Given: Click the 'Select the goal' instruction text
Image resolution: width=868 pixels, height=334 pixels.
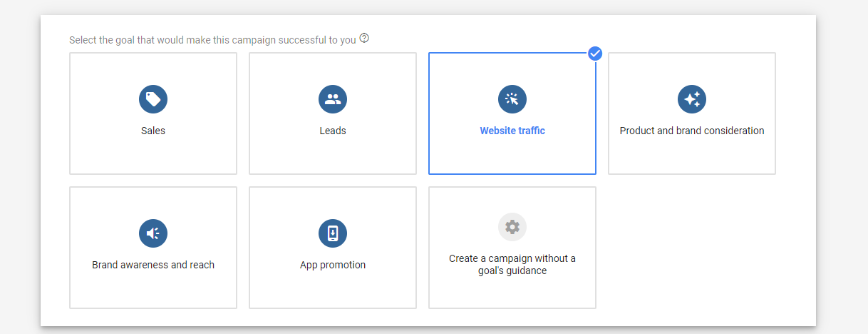Looking at the screenshot, I should coord(212,40).
